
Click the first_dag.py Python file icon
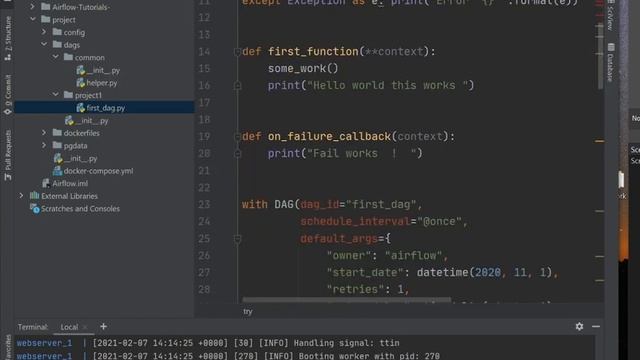point(80,108)
